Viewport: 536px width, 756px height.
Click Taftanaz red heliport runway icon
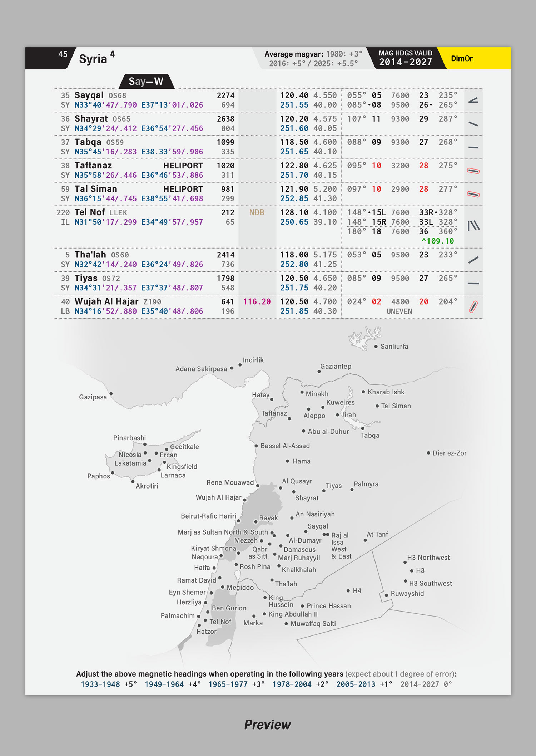pos(473,171)
